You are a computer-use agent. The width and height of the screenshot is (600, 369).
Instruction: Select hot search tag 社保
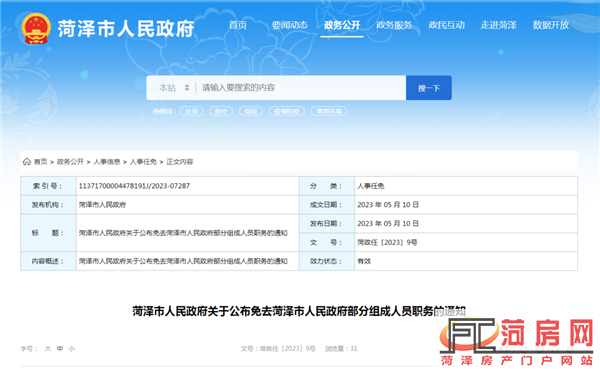[192, 111]
